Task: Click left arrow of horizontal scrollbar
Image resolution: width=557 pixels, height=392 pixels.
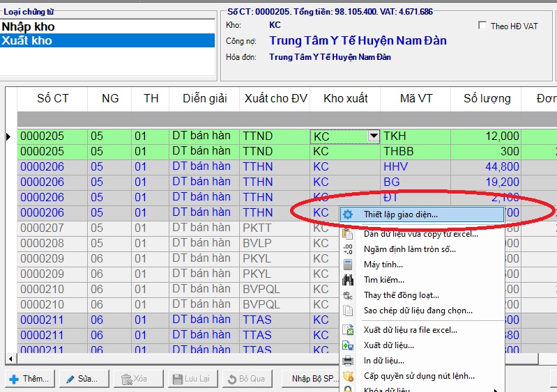Action: click(x=11, y=359)
